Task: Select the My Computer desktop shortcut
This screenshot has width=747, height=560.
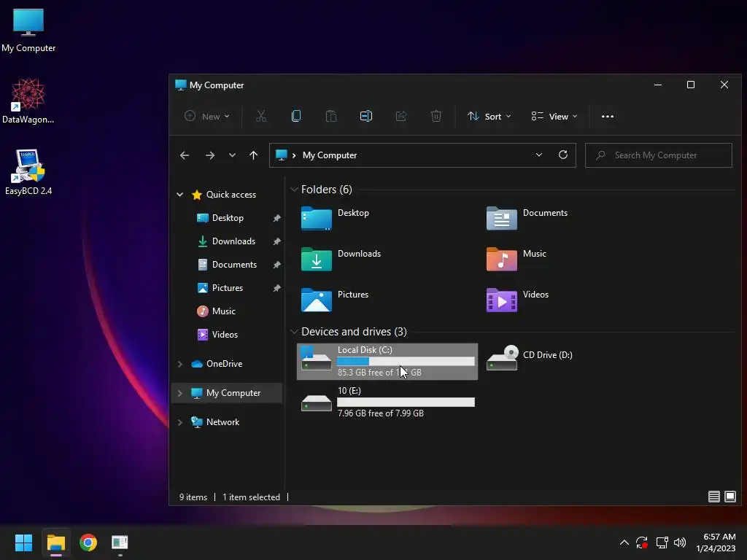Action: pos(28,31)
